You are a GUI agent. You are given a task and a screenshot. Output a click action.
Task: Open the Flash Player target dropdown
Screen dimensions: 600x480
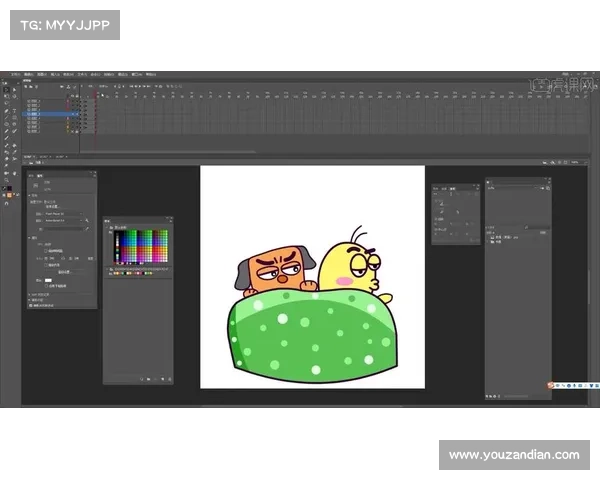pos(64,214)
